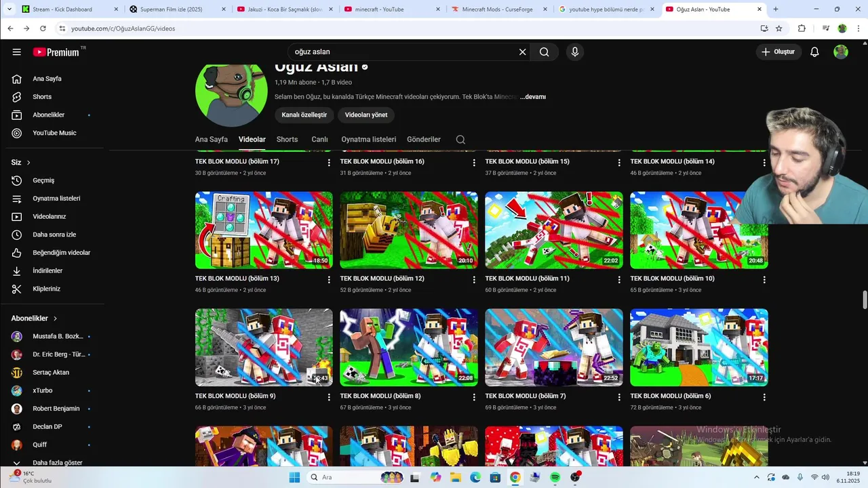Click Windows taskbar search box
The width and height of the screenshot is (868, 488).
click(355, 477)
